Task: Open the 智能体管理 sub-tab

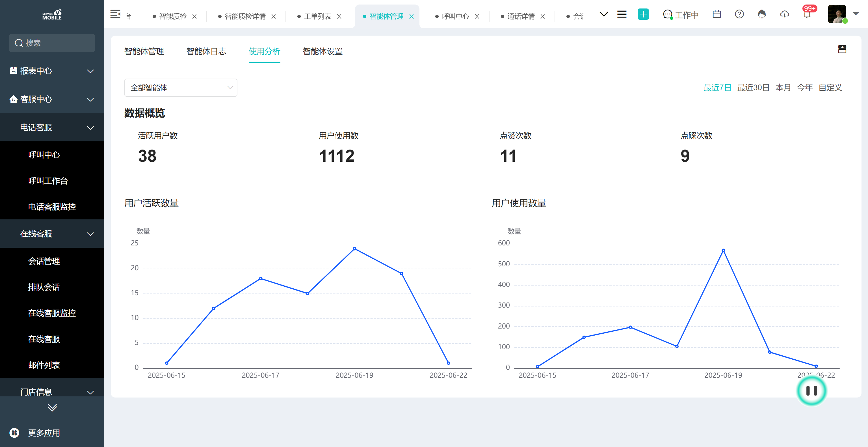Action: pyautogui.click(x=144, y=51)
